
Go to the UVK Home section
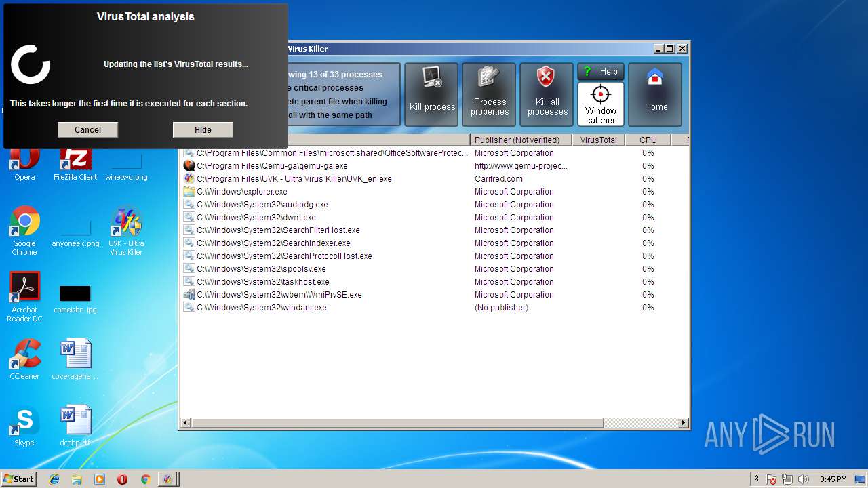click(x=655, y=94)
